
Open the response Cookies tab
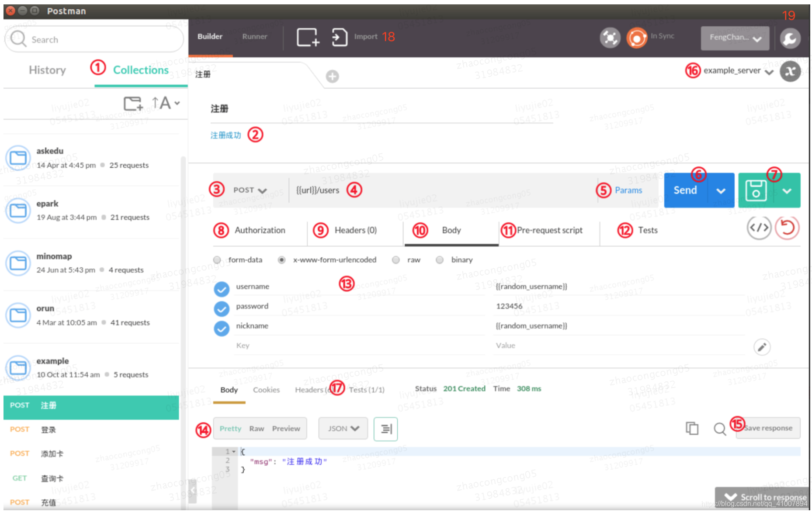click(x=266, y=390)
